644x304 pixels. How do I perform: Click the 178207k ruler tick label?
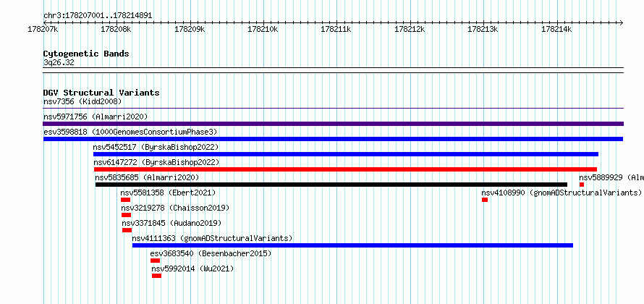pyautogui.click(x=43, y=29)
